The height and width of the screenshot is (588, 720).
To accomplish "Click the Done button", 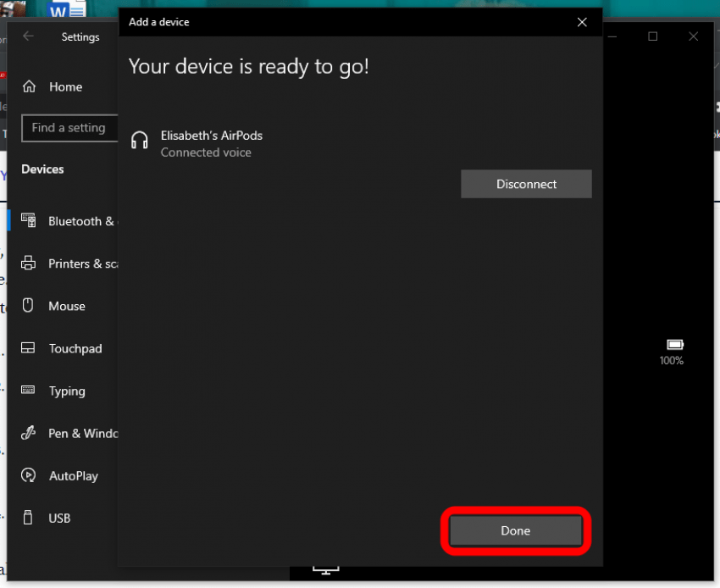I will pyautogui.click(x=515, y=530).
